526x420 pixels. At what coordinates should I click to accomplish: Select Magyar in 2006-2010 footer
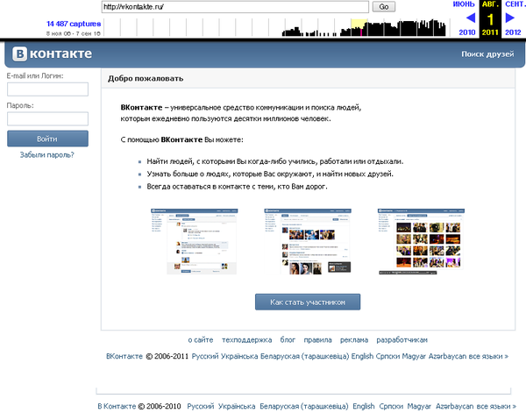pyautogui.click(x=419, y=406)
